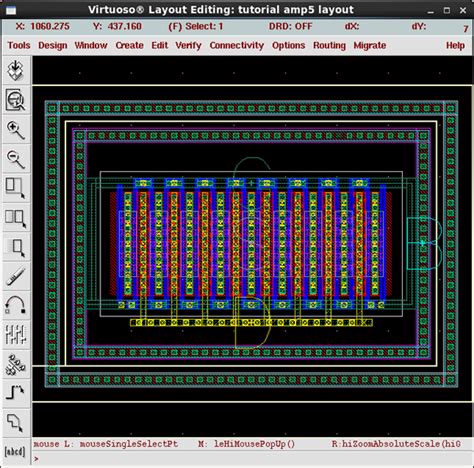Choose the Create Path tool icon
This screenshot has height=468, width=474.
pyautogui.click(x=15, y=393)
